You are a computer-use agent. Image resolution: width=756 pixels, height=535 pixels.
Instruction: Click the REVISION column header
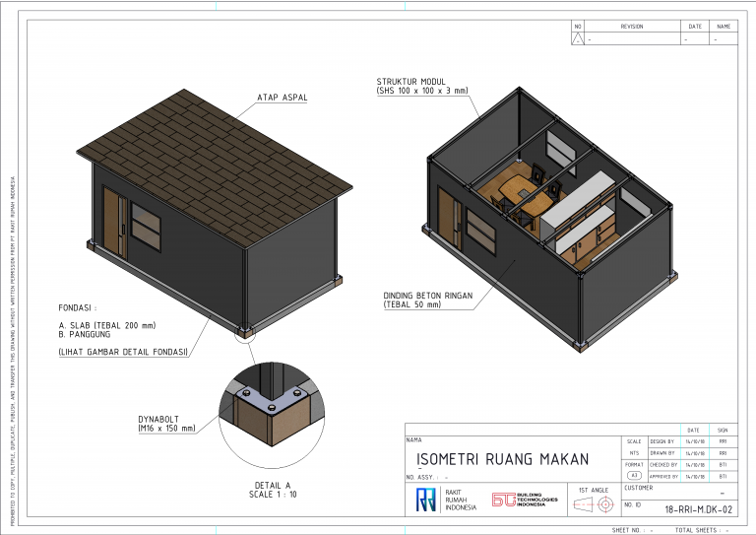coord(631,27)
